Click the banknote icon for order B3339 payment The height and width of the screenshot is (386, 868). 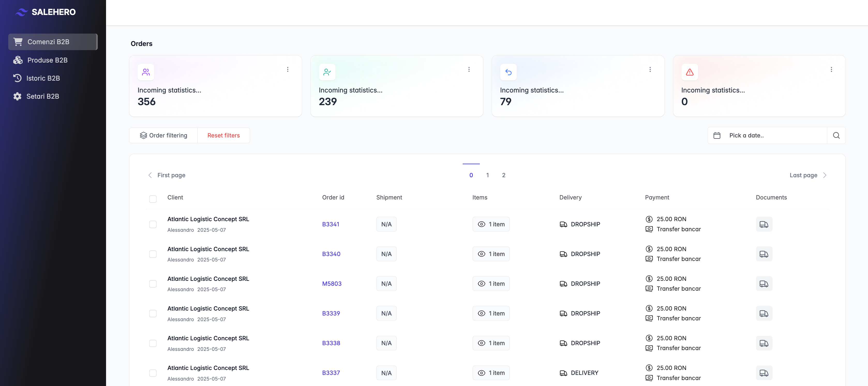pos(649,318)
